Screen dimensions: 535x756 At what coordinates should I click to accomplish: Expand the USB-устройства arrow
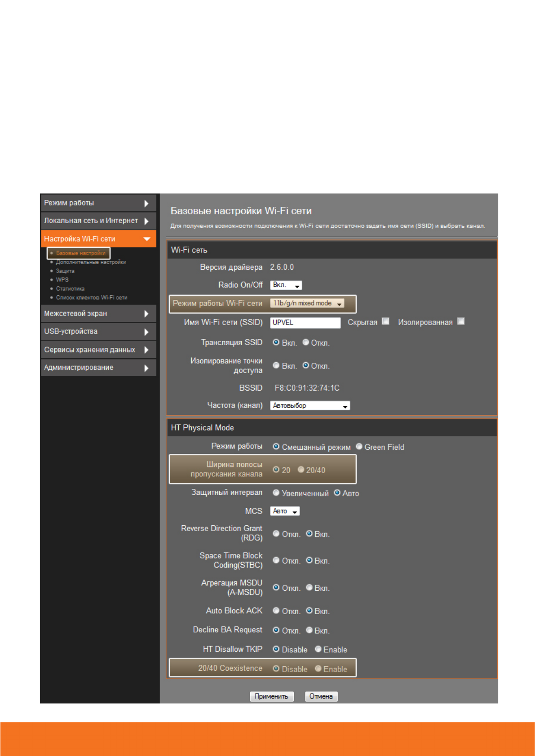tap(146, 332)
